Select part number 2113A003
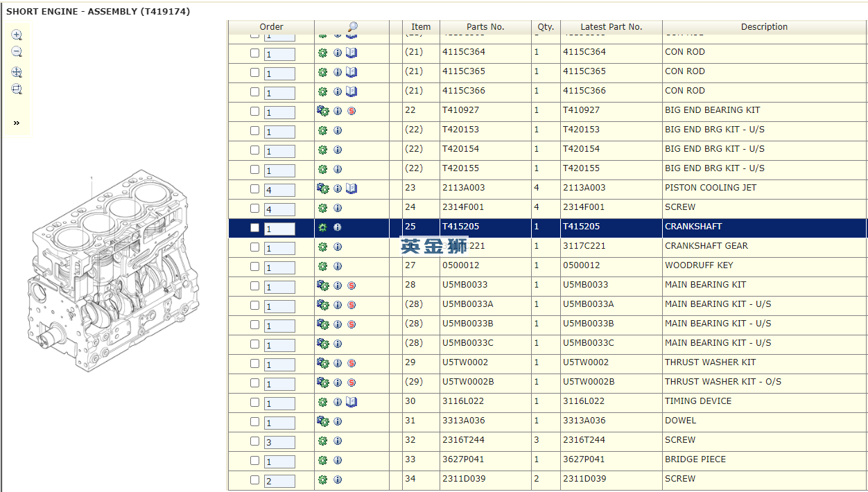Image resolution: width=868 pixels, height=492 pixels. pos(464,188)
